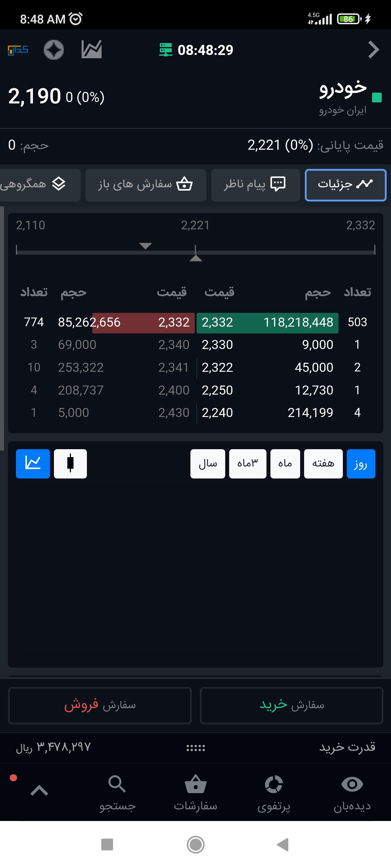
Task: Place a sell order with سفارش فروش
Action: [x=100, y=705]
